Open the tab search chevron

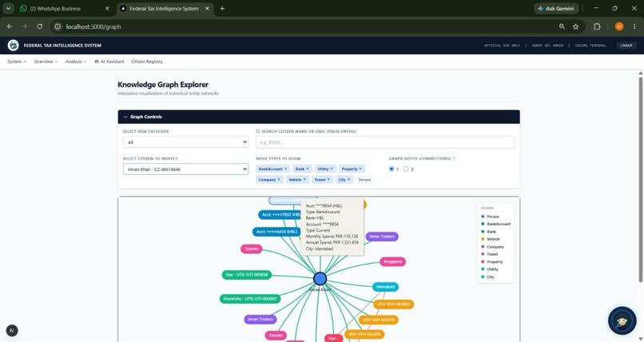8,8
